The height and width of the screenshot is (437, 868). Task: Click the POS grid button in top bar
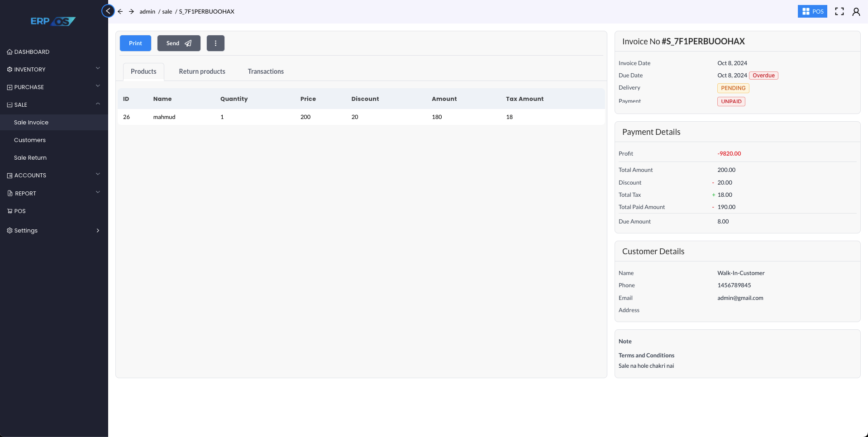[812, 11]
